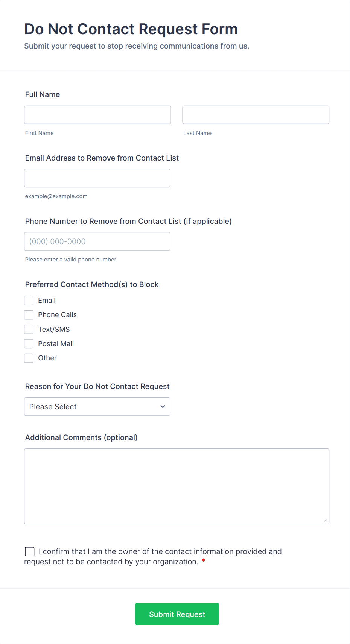
Task: Check the Email contact method box
Action: (x=29, y=301)
